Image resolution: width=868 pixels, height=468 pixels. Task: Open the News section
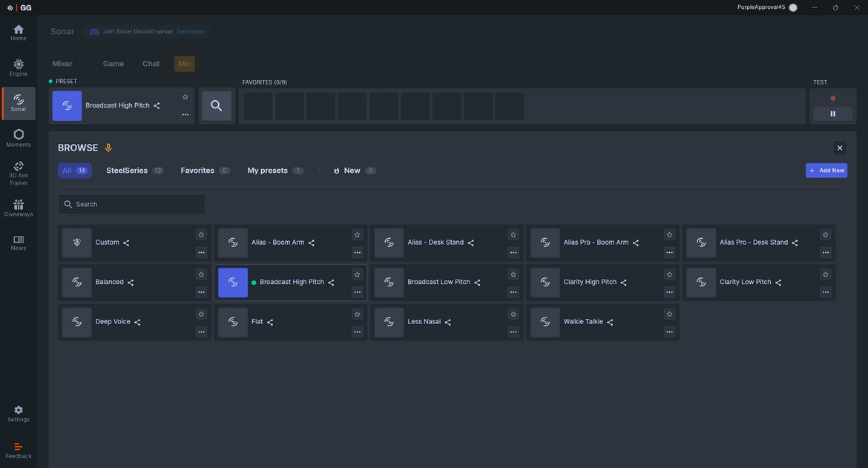pyautogui.click(x=19, y=243)
